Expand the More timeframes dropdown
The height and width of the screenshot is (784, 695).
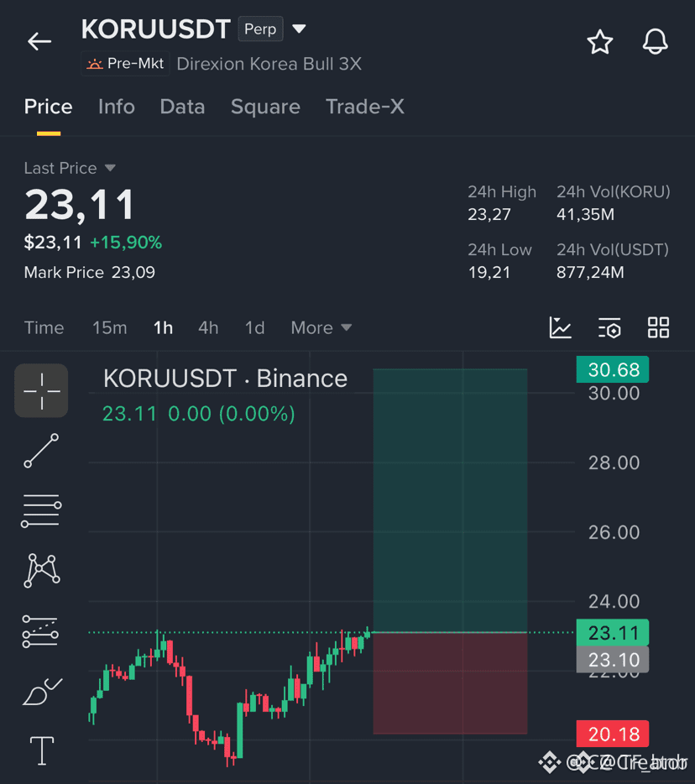[x=321, y=328]
